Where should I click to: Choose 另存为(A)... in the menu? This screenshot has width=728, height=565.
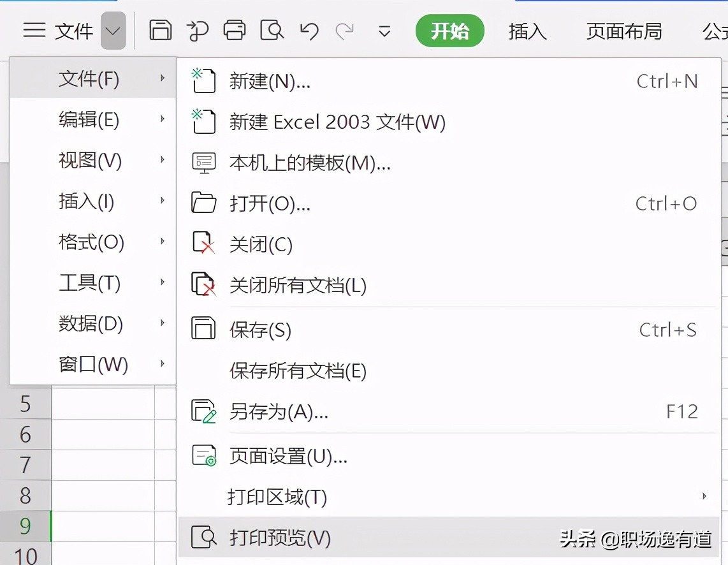449,412
